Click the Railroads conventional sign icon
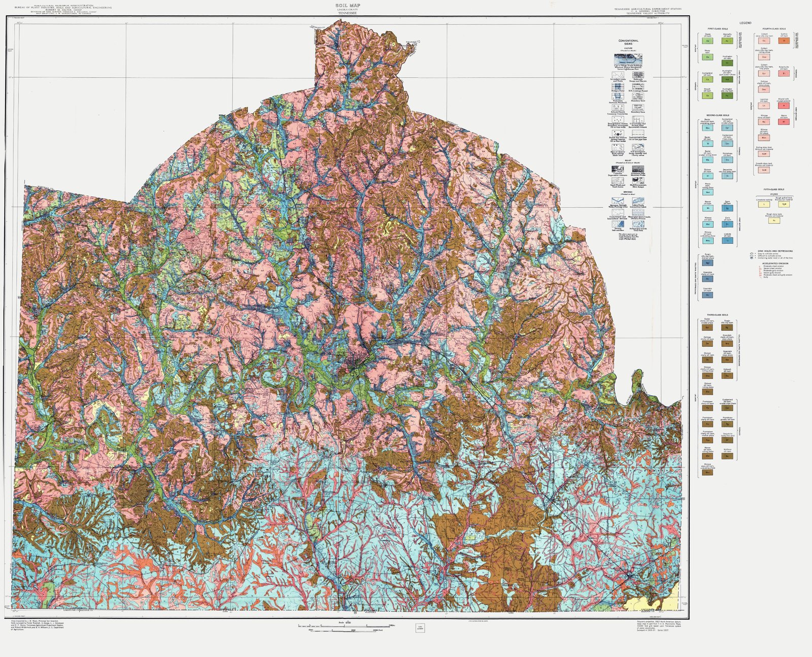Image resolution: width=812 pixels, height=657 pixels. tap(638, 74)
